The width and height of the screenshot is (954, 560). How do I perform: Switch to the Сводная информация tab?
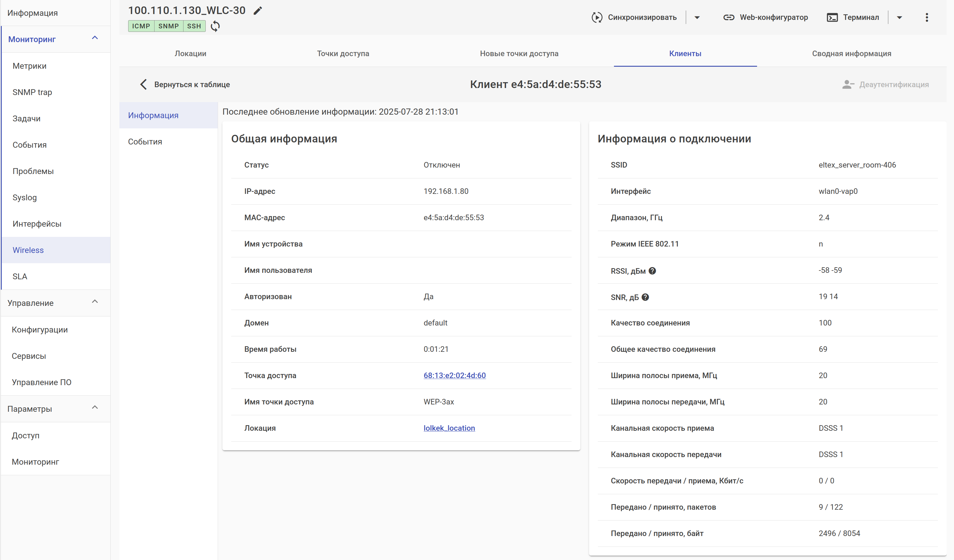coord(851,53)
